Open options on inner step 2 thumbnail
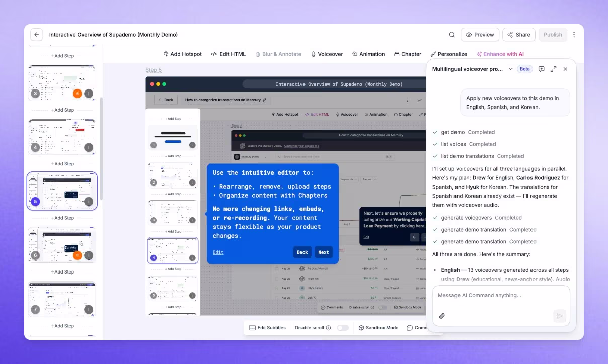This screenshot has height=364, width=608. click(192, 183)
